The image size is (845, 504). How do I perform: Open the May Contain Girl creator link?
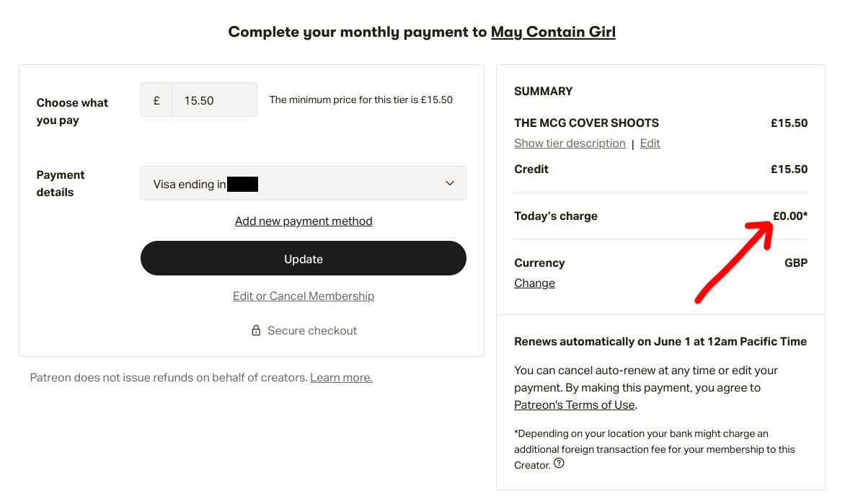click(553, 32)
